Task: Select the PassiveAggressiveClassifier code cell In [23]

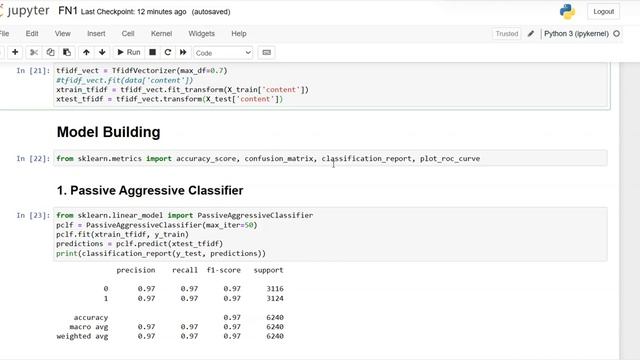Action: tap(330, 234)
